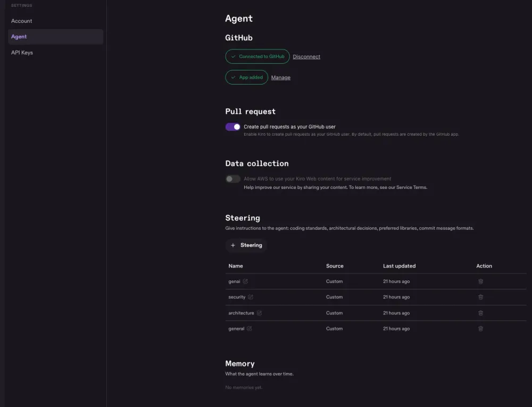Add a new Steering file
This screenshot has height=407, width=532.
click(x=246, y=245)
